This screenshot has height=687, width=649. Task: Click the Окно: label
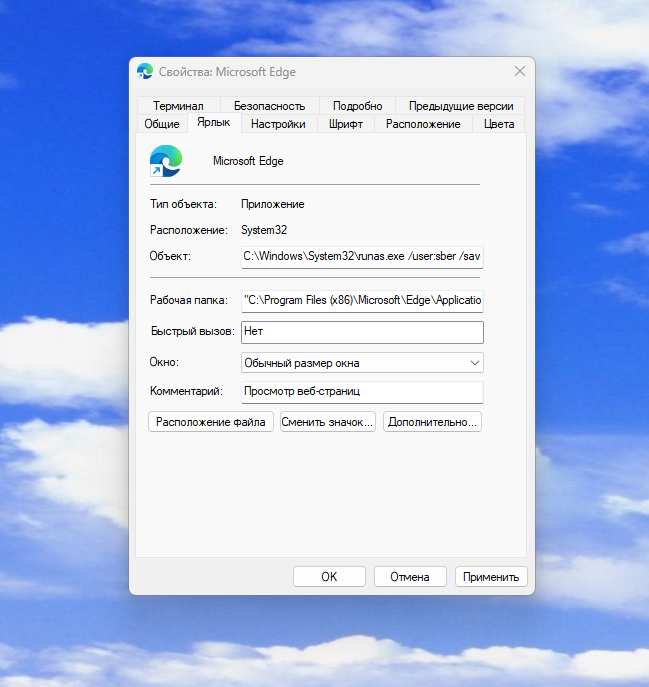(x=164, y=362)
